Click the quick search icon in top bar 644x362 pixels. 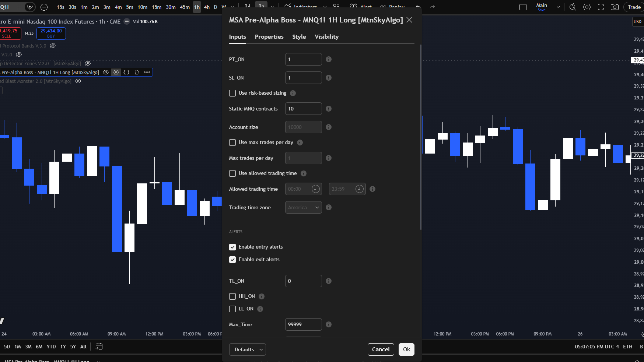tap(573, 7)
